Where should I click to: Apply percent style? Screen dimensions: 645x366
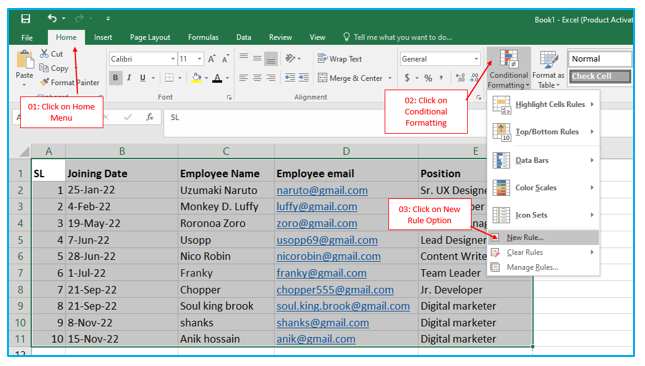tap(428, 78)
